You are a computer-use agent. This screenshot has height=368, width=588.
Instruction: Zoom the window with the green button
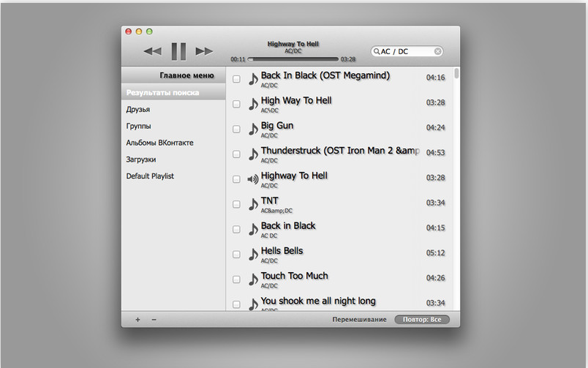point(149,31)
